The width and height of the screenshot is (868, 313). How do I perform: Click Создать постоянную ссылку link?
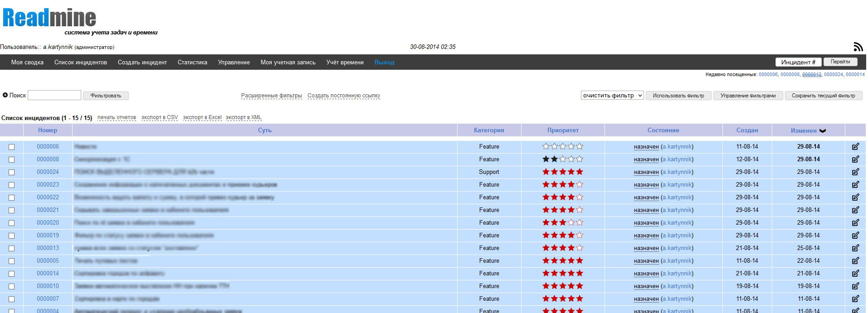344,96
